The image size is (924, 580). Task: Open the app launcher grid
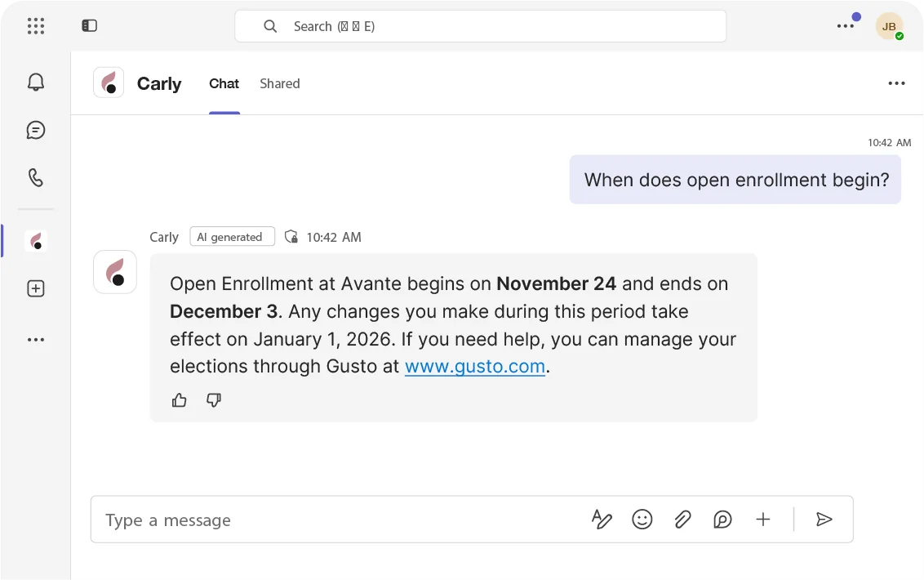click(x=36, y=26)
